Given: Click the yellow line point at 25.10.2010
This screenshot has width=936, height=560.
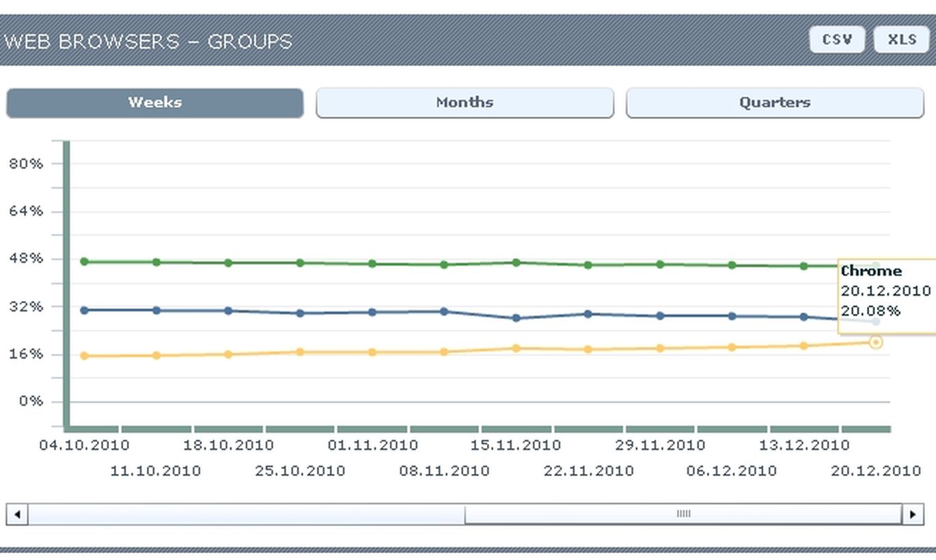Looking at the screenshot, I should click(300, 352).
